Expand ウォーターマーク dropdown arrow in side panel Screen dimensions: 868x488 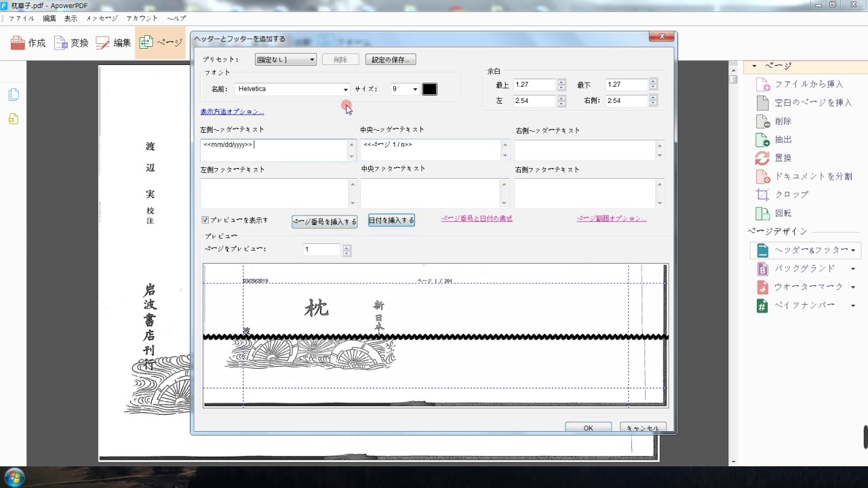(x=853, y=287)
